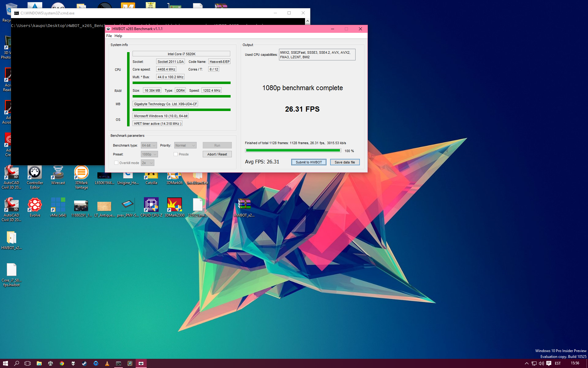Click the Save data file button
This screenshot has width=588, height=368.
coord(345,162)
